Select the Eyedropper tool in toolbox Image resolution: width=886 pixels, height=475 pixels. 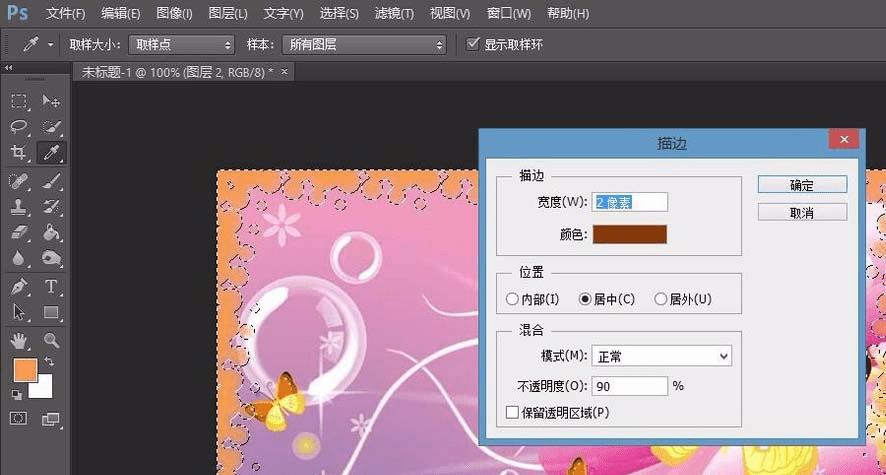click(51, 152)
